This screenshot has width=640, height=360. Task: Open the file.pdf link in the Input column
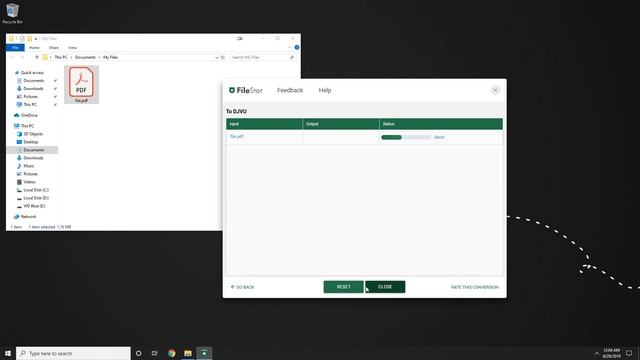tap(237, 137)
